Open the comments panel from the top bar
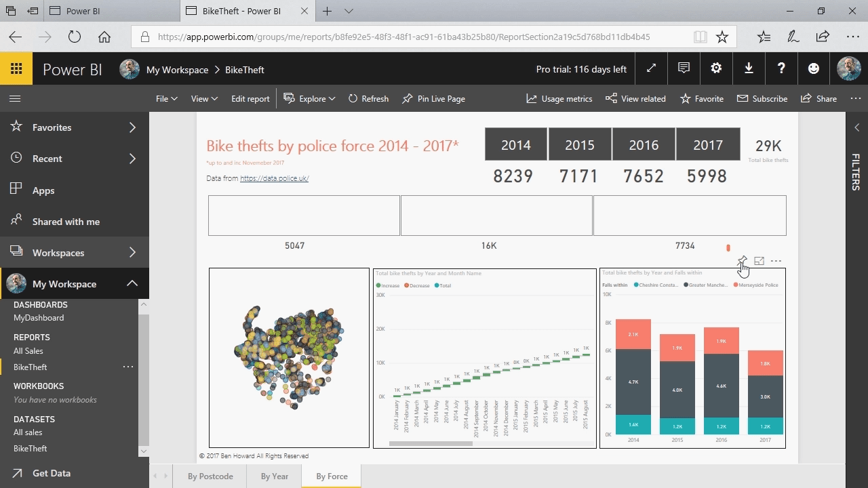868x488 pixels. (x=683, y=68)
